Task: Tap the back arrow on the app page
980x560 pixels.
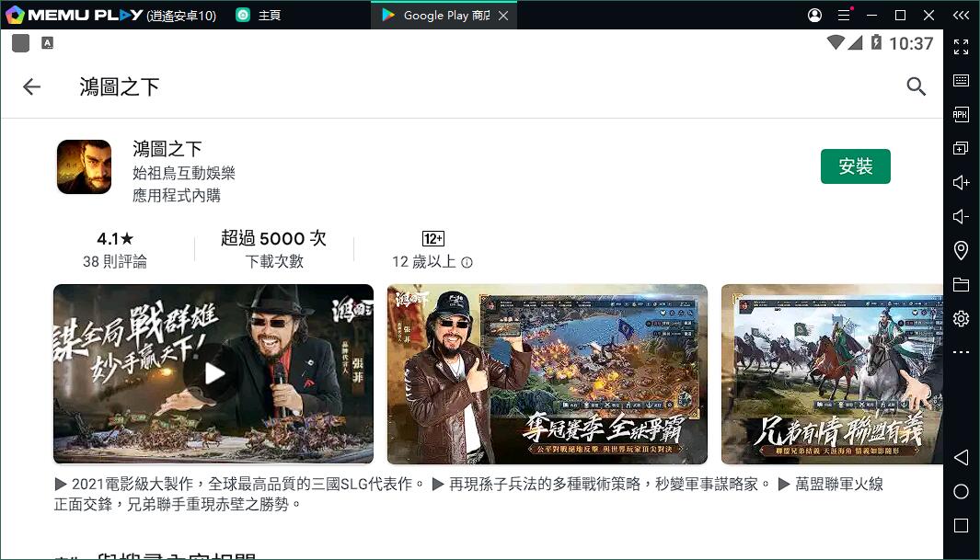Action: (x=31, y=86)
